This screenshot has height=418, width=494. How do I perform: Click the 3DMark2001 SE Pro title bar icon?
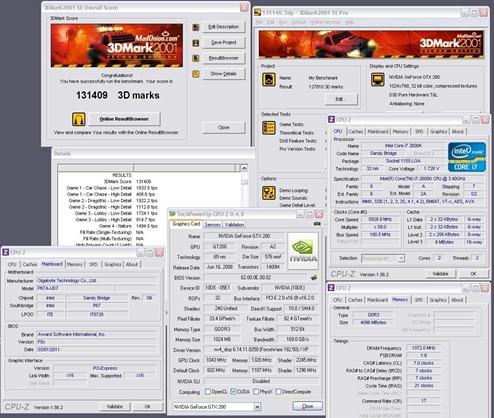click(x=257, y=13)
